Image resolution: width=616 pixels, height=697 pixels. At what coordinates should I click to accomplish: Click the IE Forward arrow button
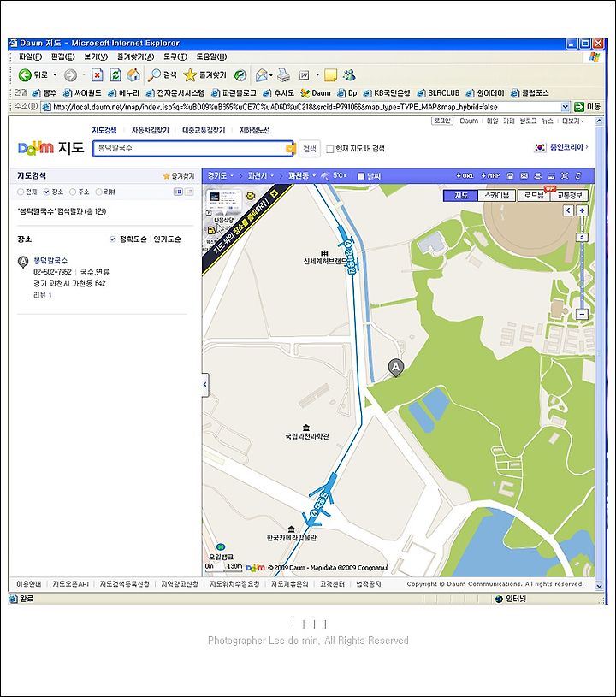(x=70, y=75)
